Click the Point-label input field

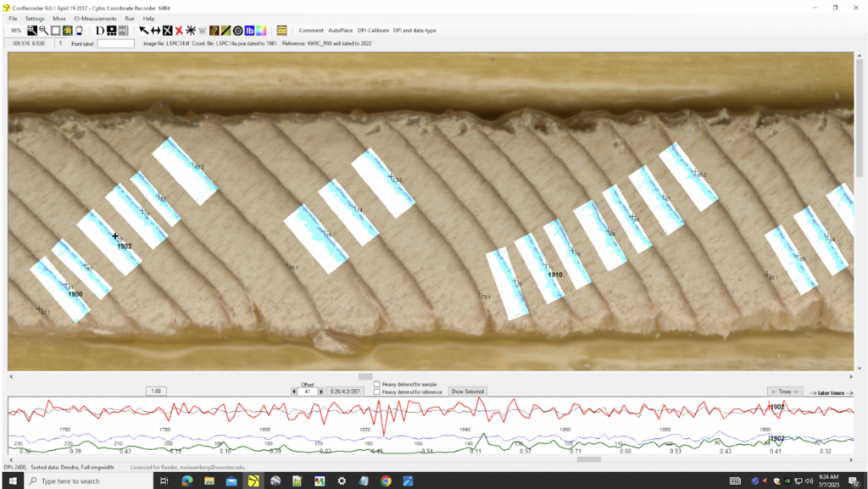[x=115, y=43]
